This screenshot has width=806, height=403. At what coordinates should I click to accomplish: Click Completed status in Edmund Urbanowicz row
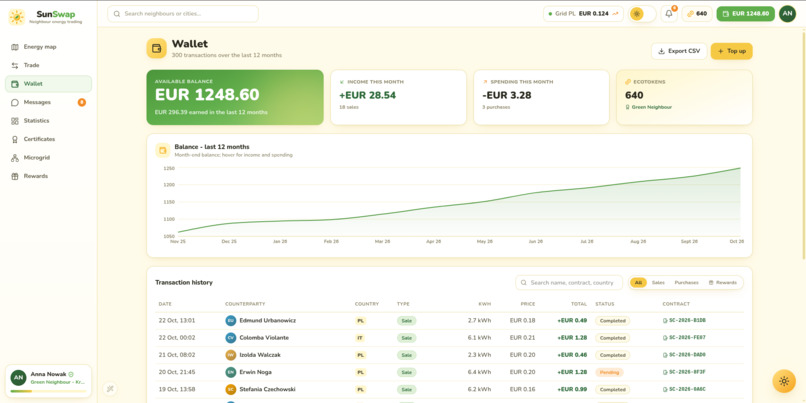click(613, 320)
